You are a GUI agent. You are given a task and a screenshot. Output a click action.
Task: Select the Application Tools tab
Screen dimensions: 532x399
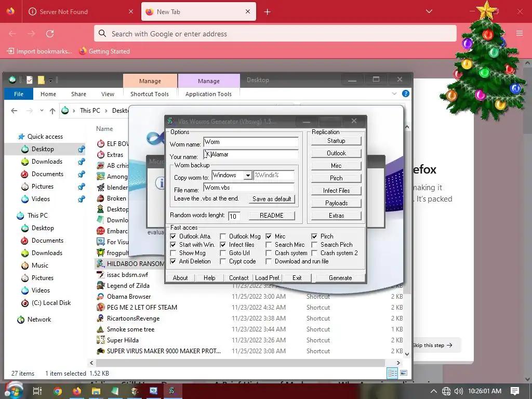click(208, 94)
